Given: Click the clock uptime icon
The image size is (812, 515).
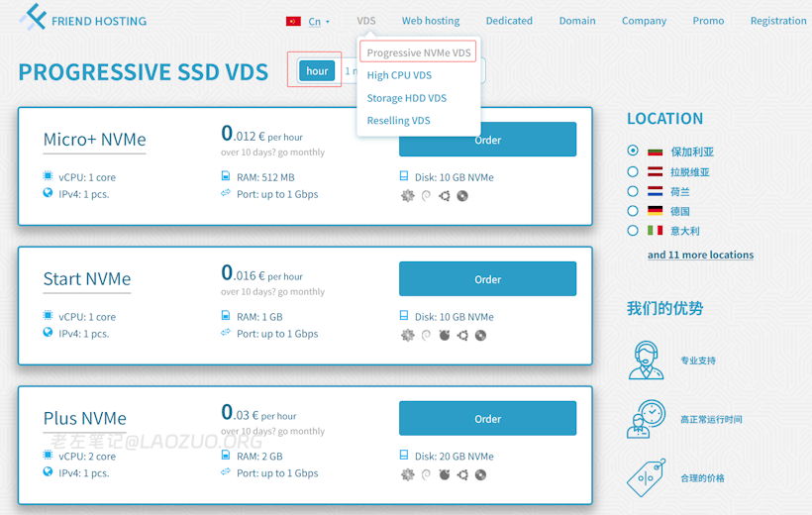Looking at the screenshot, I should [646, 419].
